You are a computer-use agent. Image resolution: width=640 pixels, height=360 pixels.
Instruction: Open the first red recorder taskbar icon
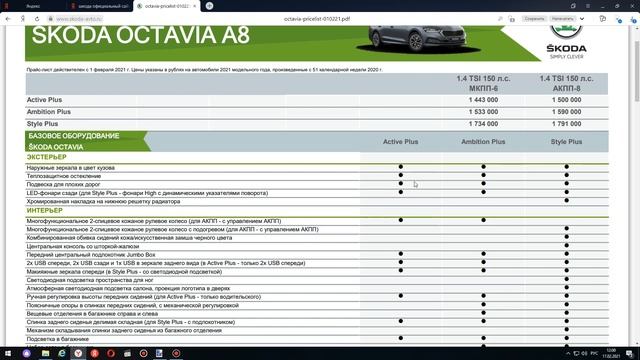[x=143, y=353]
